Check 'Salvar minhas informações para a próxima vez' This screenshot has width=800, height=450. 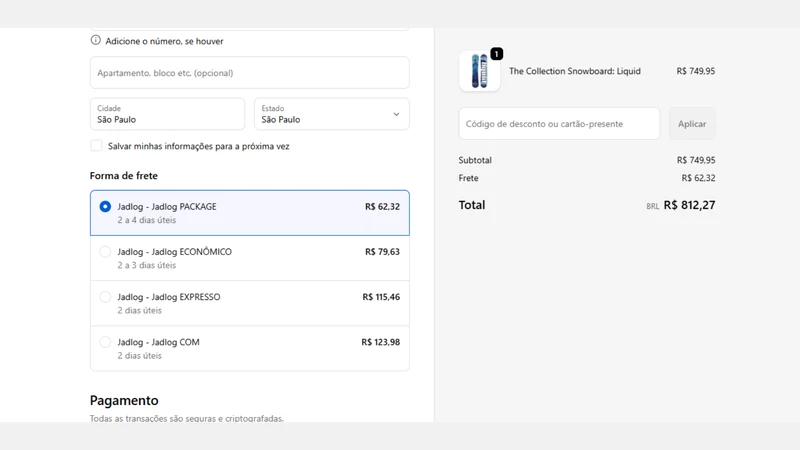tap(96, 146)
